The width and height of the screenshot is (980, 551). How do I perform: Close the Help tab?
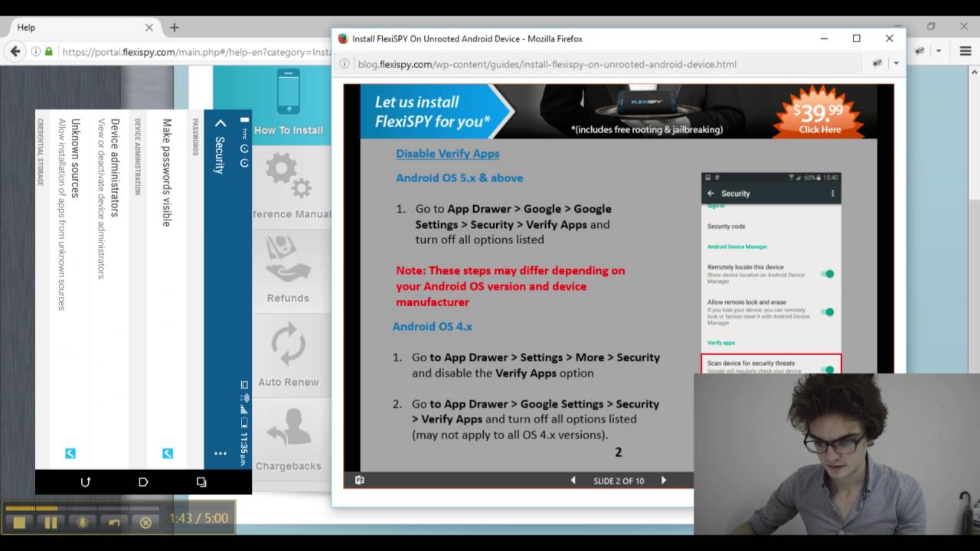(x=149, y=28)
